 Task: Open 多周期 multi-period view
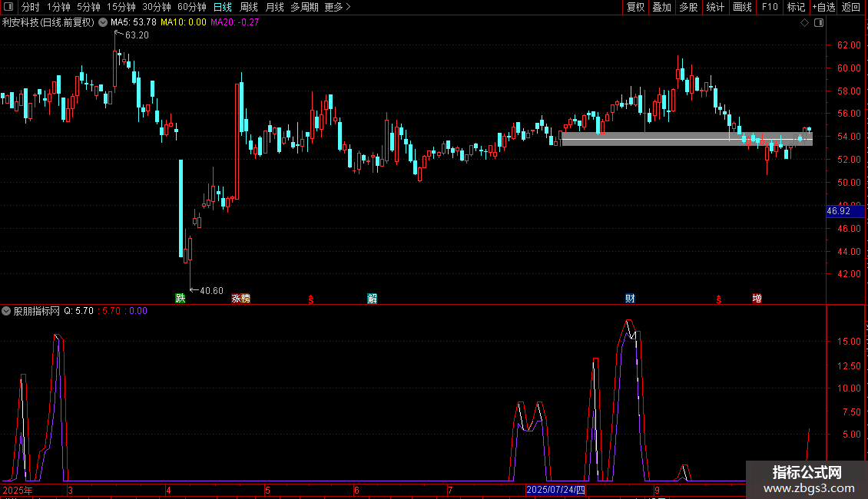(x=304, y=7)
